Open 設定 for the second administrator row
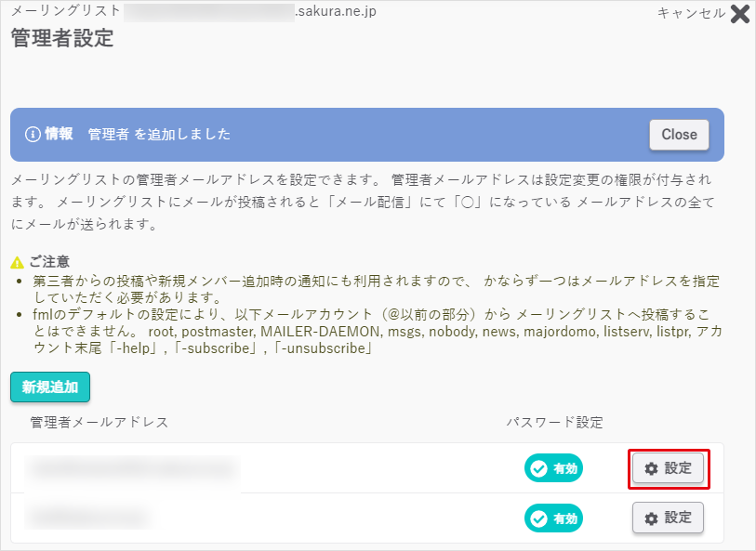Image resolution: width=756 pixels, height=551 pixels. click(x=669, y=518)
